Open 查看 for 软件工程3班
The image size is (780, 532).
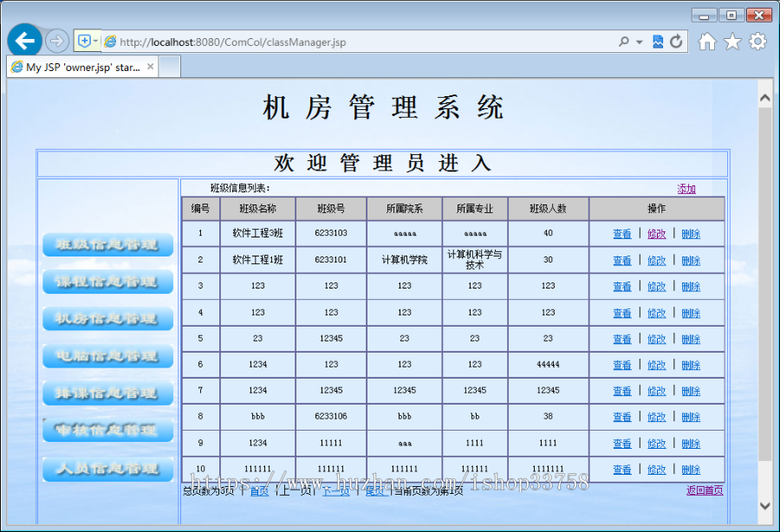click(621, 233)
